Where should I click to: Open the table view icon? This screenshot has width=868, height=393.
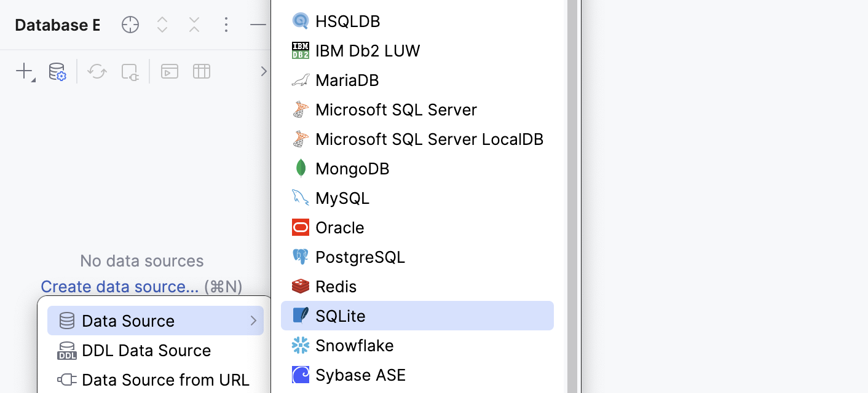point(201,71)
